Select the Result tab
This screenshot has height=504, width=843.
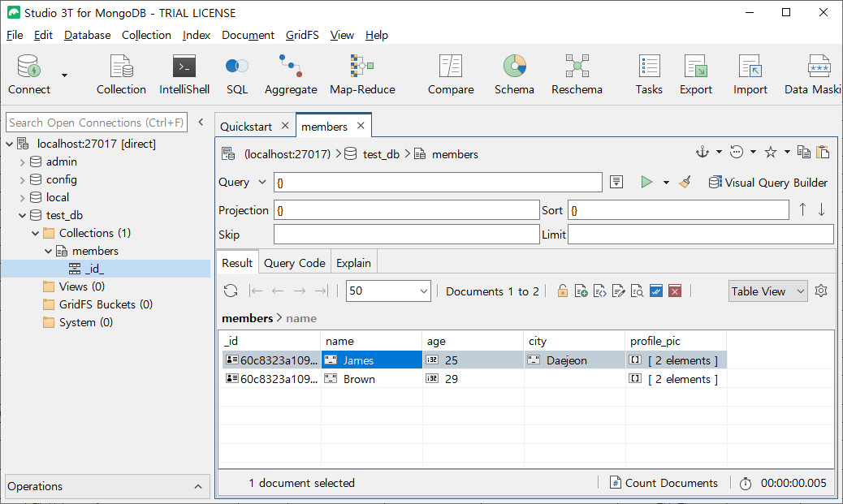(237, 263)
